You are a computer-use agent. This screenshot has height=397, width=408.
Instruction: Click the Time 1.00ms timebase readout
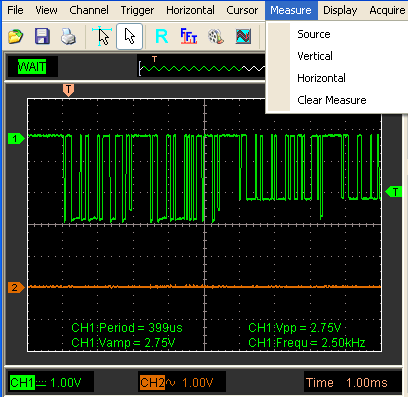[347, 382]
